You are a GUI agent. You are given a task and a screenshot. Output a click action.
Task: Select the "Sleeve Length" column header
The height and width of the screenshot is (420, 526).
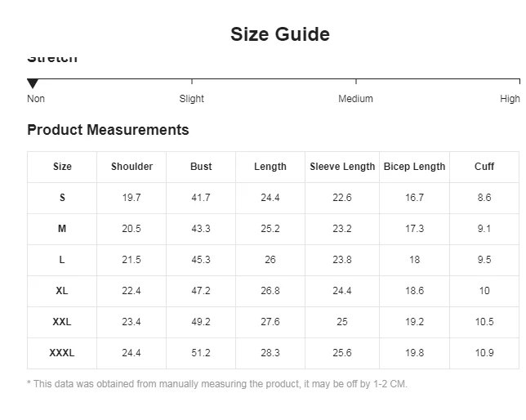coord(342,167)
